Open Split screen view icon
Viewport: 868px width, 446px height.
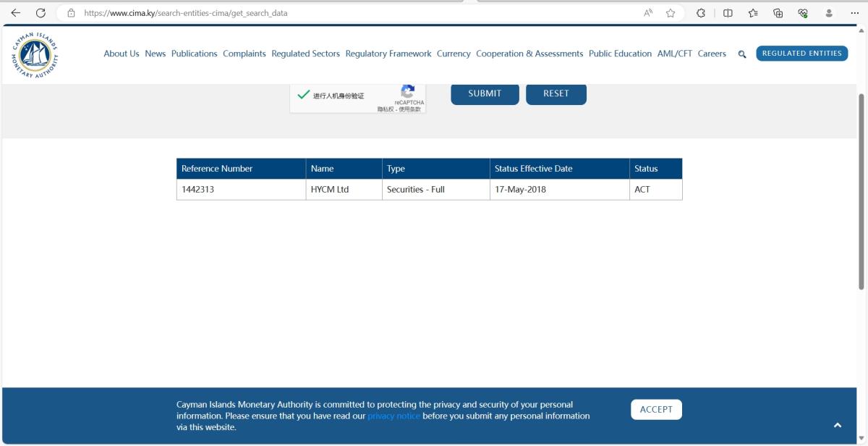tap(728, 13)
